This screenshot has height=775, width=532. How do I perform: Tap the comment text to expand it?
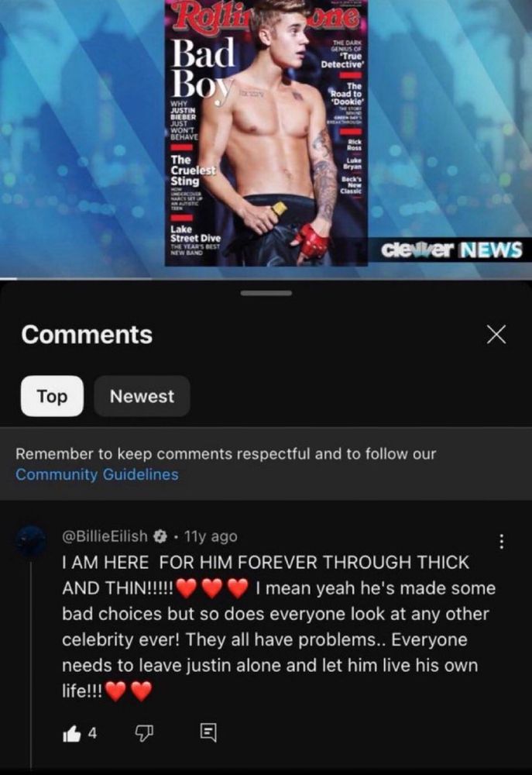[x=279, y=627]
